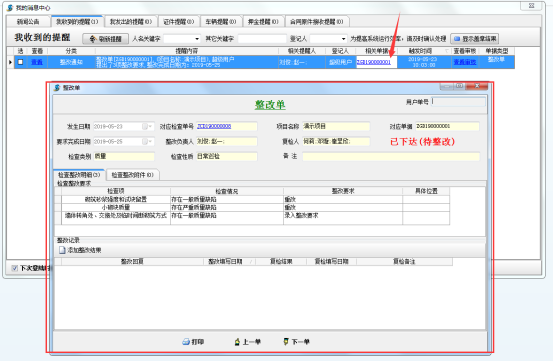554x361 pixels.
Task: Open the 登记人 dropdown in message center
Action: [343, 39]
